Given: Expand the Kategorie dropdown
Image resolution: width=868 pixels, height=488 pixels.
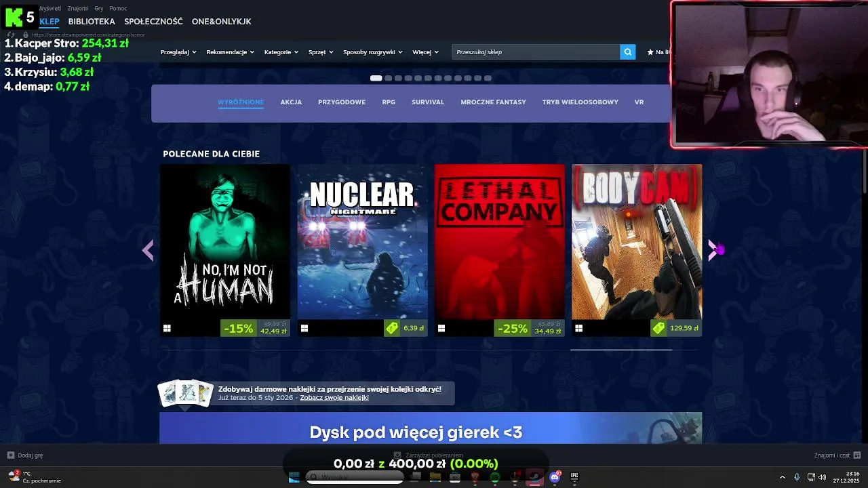Looking at the screenshot, I should tap(281, 52).
